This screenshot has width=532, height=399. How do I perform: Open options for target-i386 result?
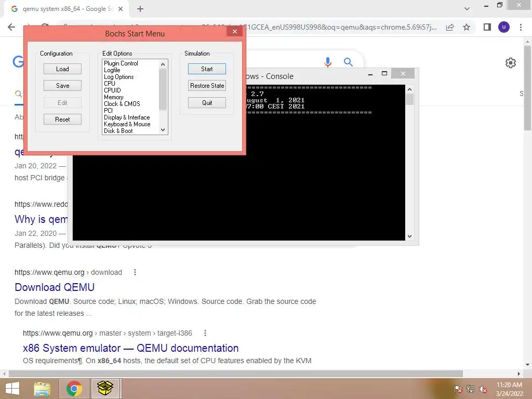point(205,333)
